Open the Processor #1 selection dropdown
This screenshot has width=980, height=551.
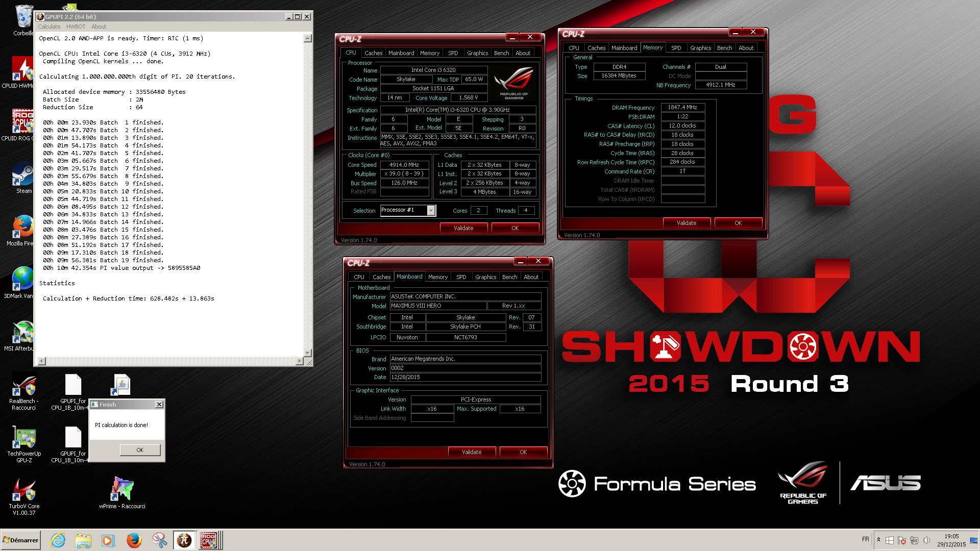pyautogui.click(x=431, y=210)
